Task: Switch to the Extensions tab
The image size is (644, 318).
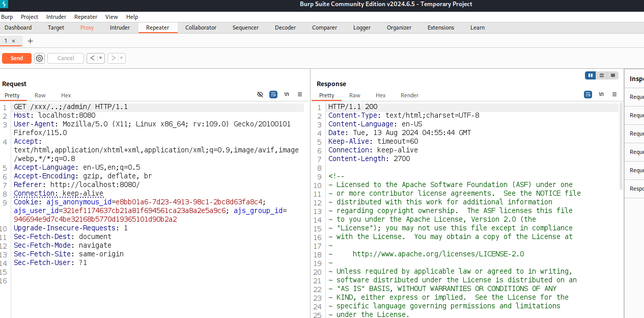Action: [441, 28]
